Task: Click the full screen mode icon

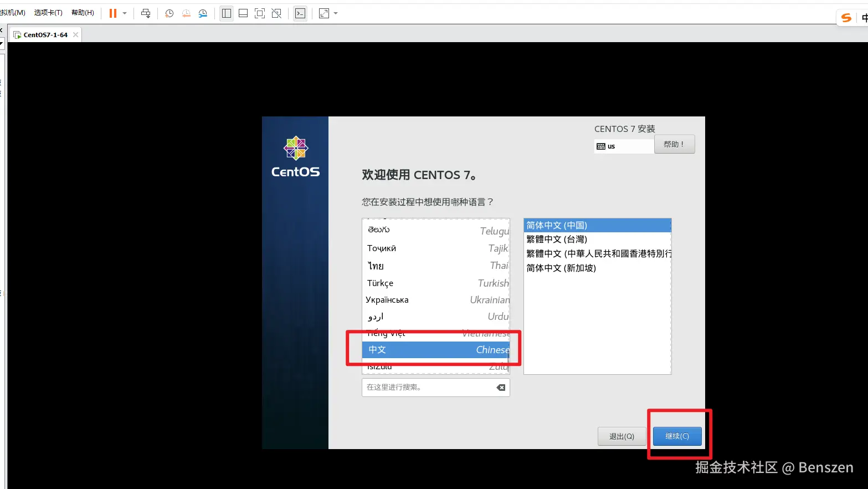Action: tap(260, 13)
